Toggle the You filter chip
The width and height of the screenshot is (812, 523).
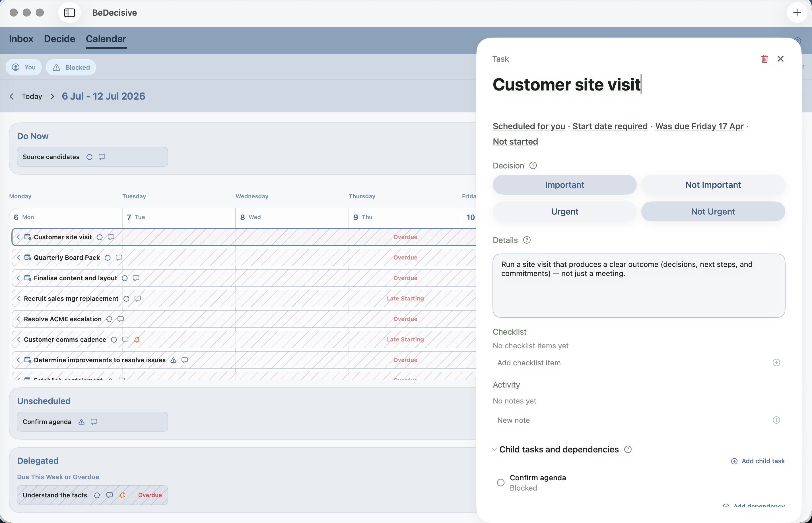coord(23,67)
